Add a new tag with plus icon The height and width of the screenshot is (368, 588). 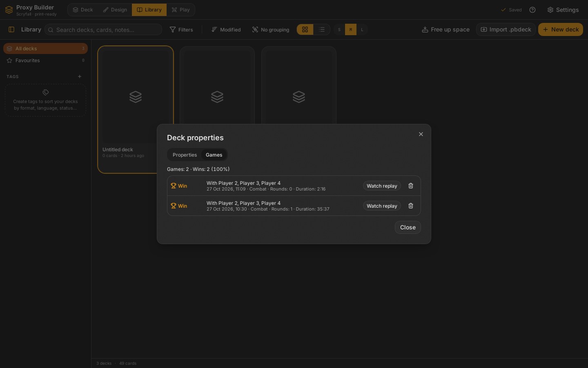[80, 76]
